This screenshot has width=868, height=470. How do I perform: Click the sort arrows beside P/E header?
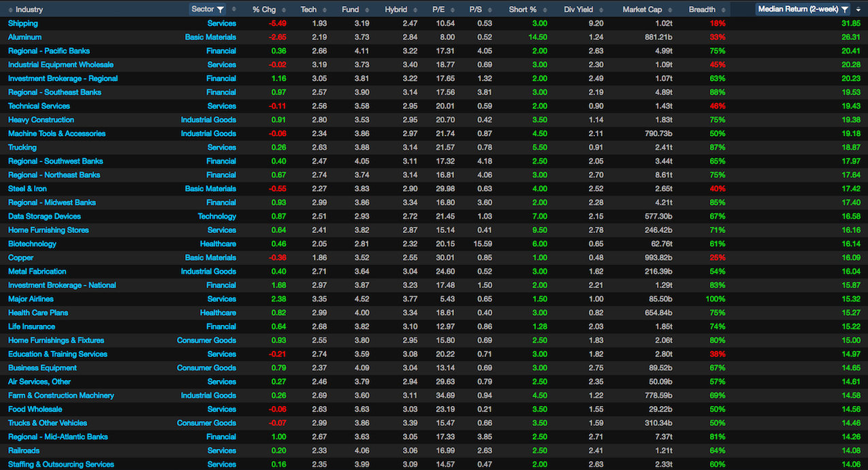coord(452,10)
